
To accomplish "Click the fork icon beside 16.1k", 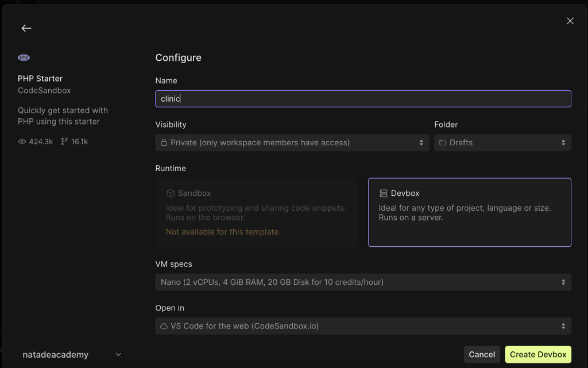I will [x=64, y=141].
